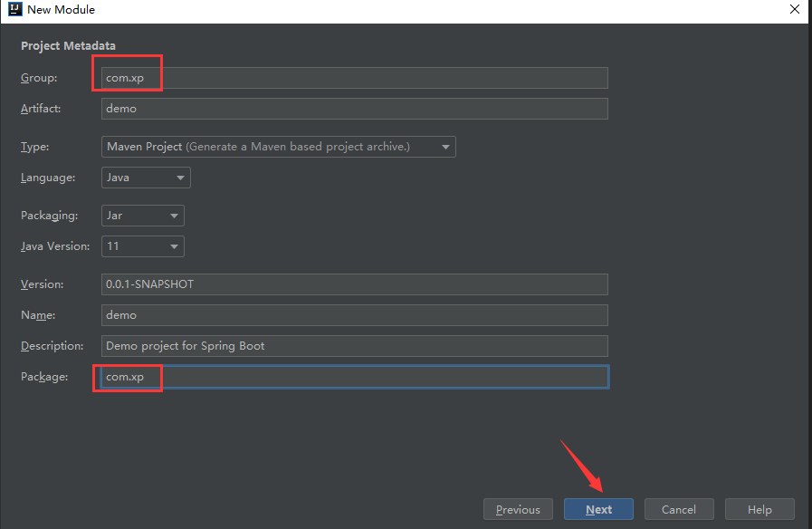
Task: Click the IntelliJ IDEA logo icon in title bar
Action: (15, 9)
